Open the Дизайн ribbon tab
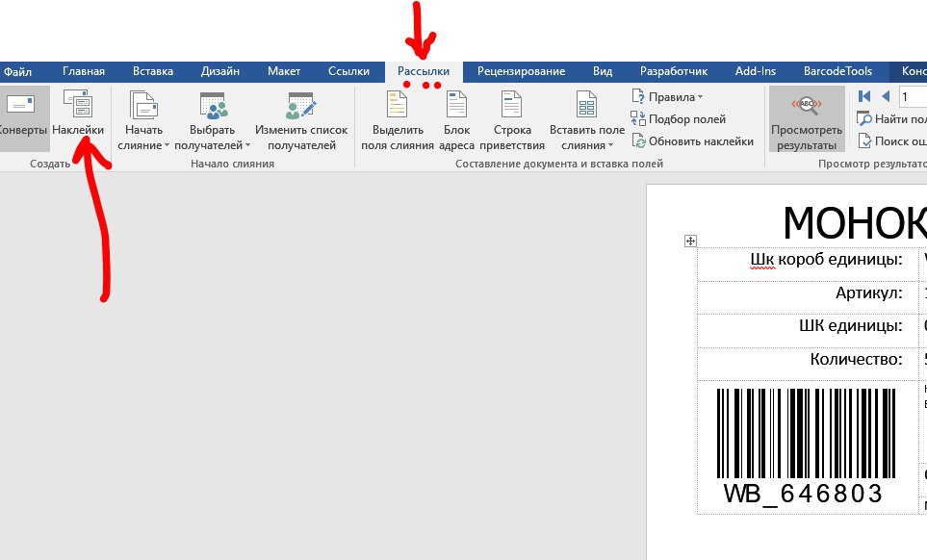Image resolution: width=927 pixels, height=560 pixels. pos(219,71)
